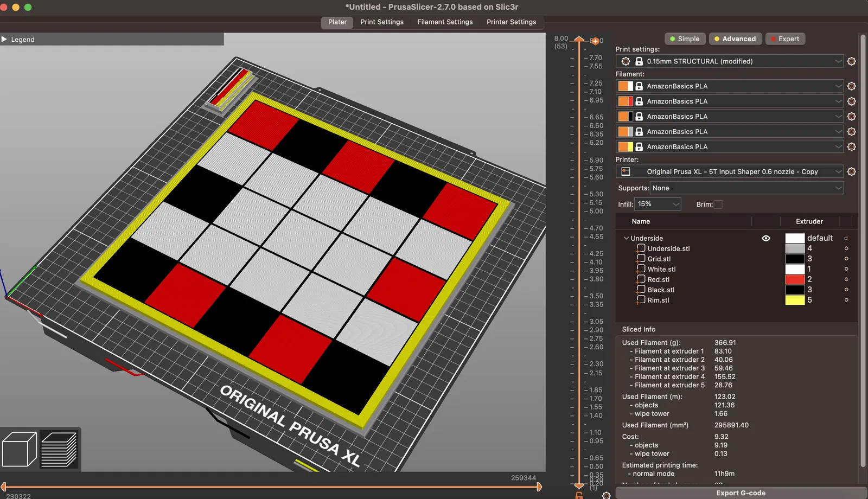Click the print settings edit gear icon

point(851,61)
